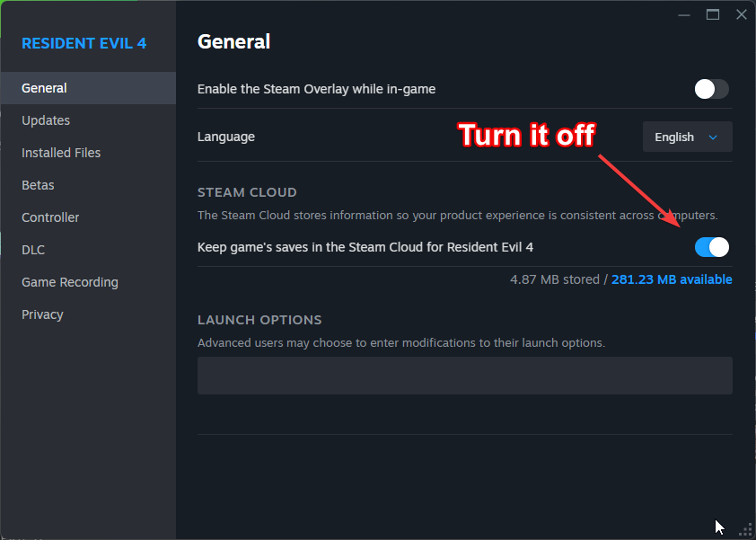
Task: Show the DLC section
Action: point(33,250)
